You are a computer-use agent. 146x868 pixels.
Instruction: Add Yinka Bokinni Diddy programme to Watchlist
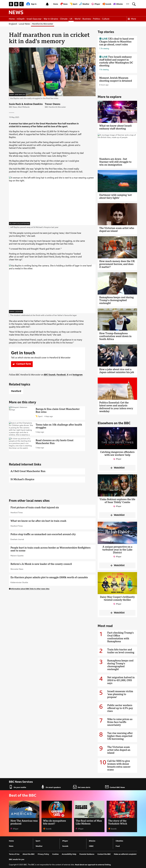click(117, 515)
